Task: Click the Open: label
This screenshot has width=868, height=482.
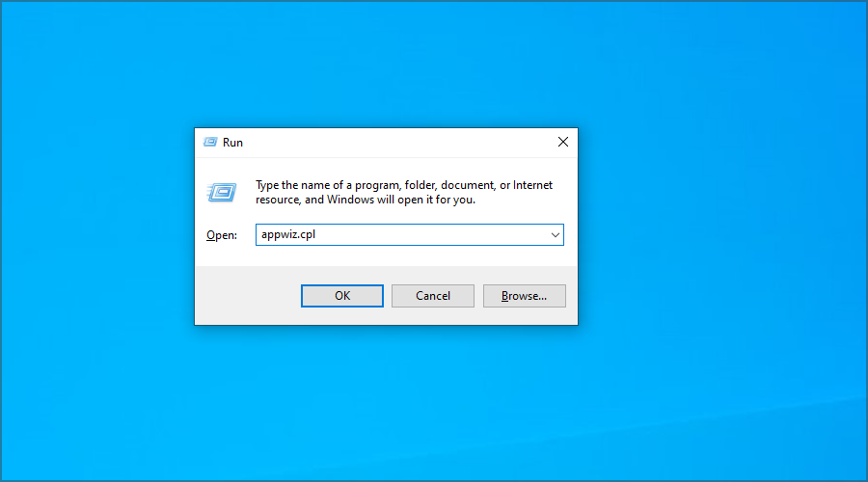Action: [222, 235]
